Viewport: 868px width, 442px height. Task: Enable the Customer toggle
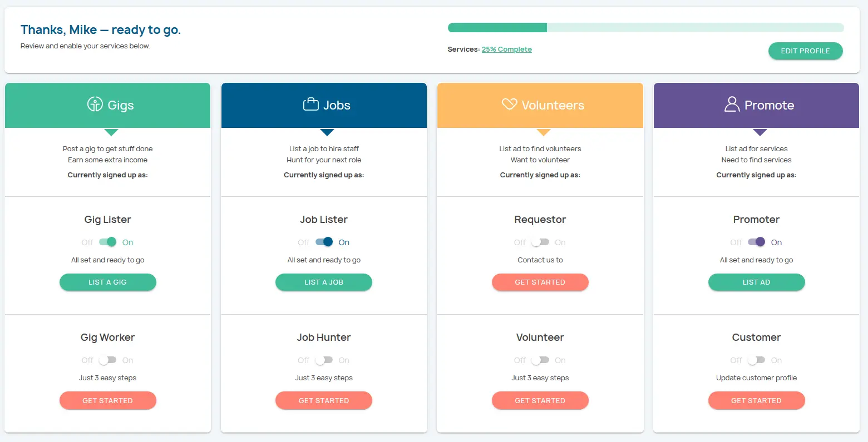[x=756, y=360]
